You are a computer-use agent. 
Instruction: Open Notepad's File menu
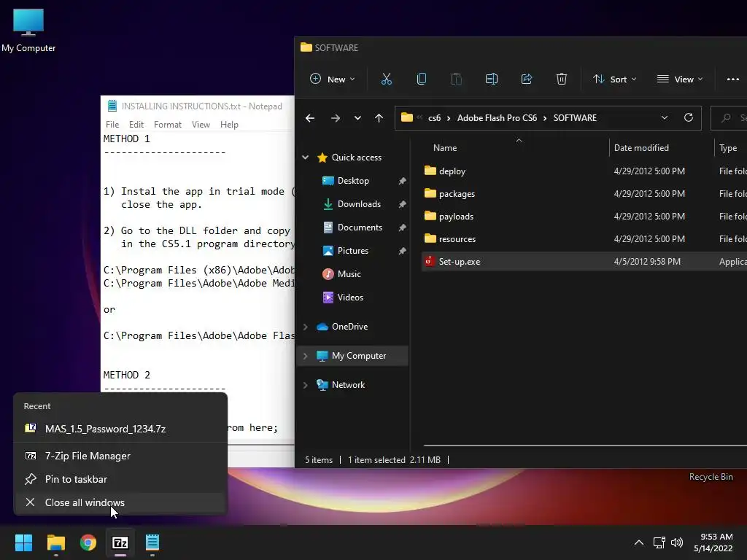click(x=112, y=124)
